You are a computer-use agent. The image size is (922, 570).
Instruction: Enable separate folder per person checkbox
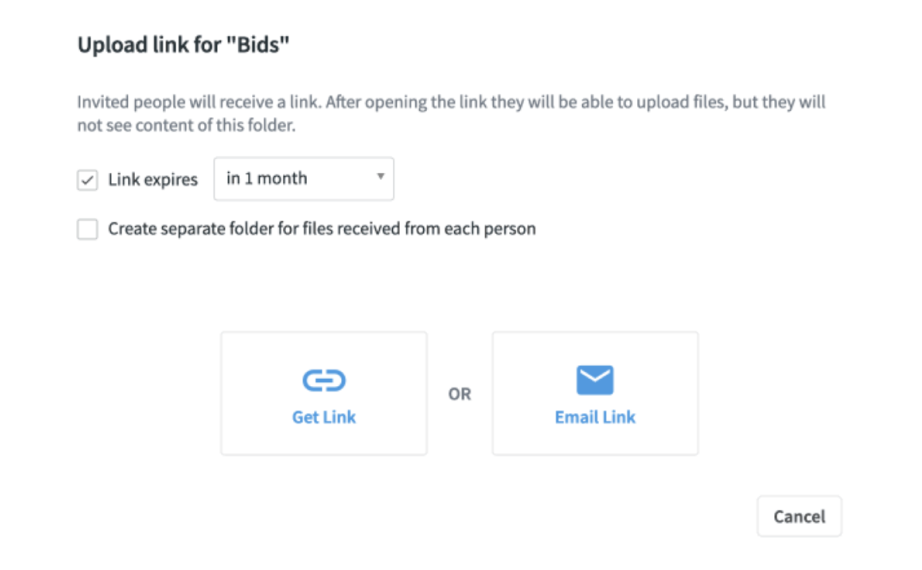[88, 229]
